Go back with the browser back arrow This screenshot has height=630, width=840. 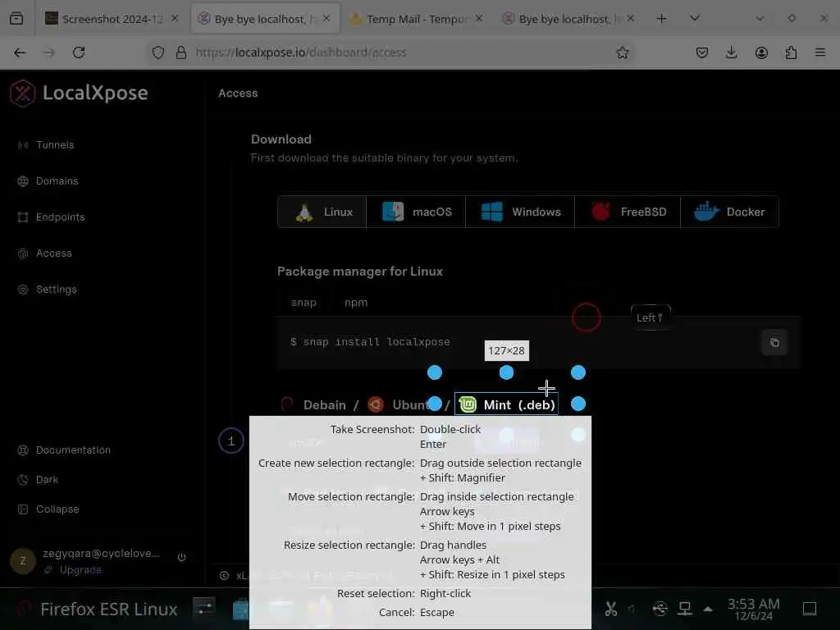tap(20, 52)
